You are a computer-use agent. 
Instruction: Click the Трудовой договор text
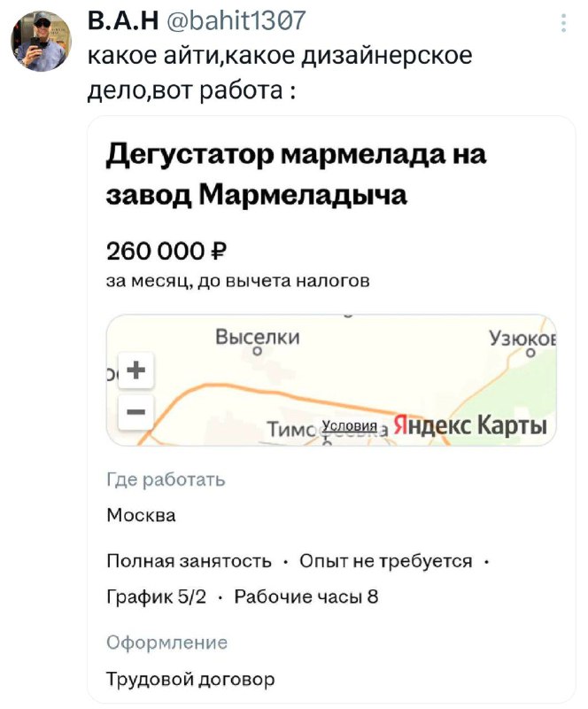[x=190, y=679]
